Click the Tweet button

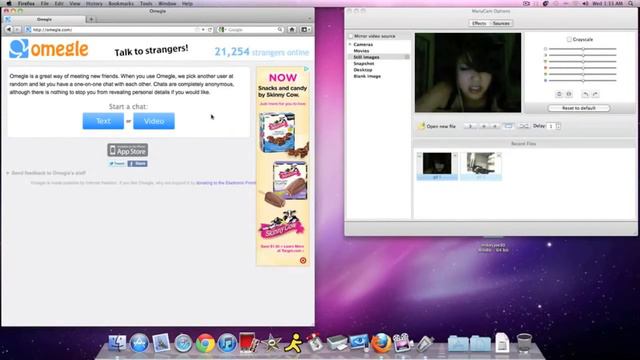click(x=117, y=164)
